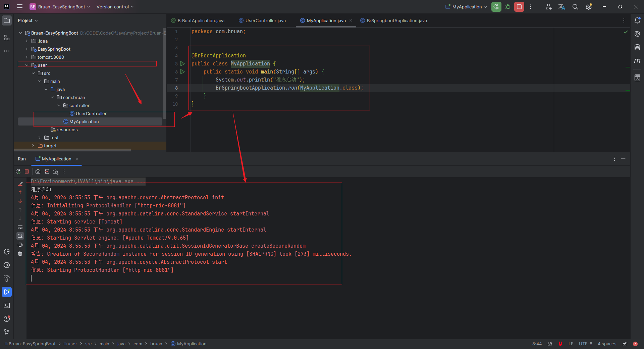Click project tree horizontal scrollbar
644x349 pixels.
(72, 150)
